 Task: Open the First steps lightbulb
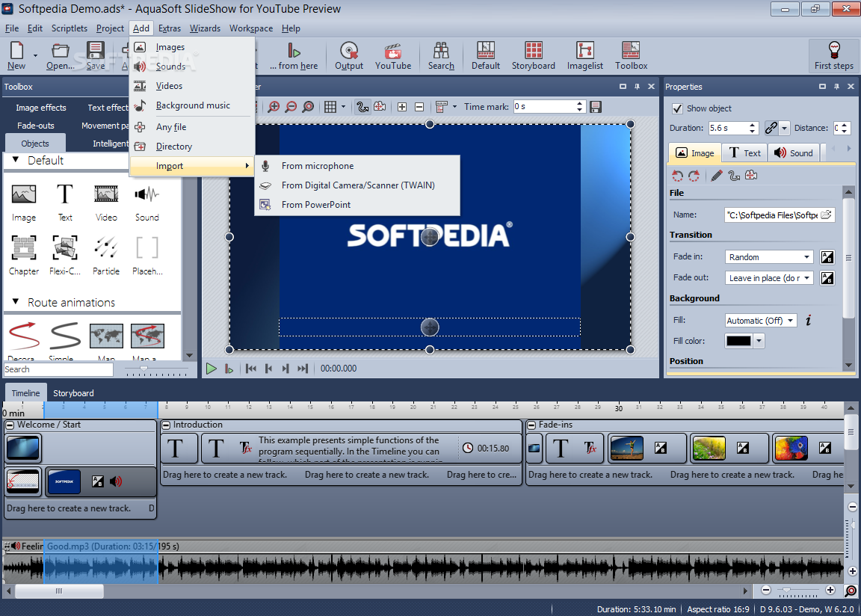pyautogui.click(x=833, y=55)
